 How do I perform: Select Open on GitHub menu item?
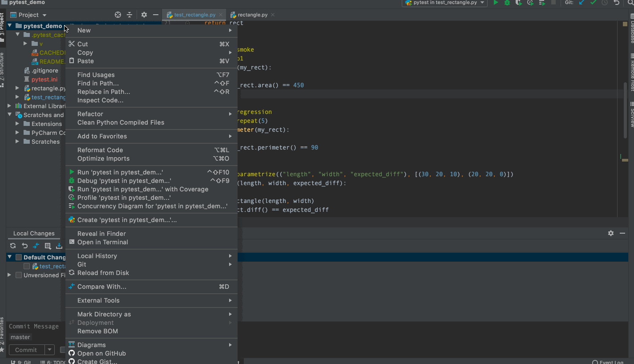[x=151, y=353]
